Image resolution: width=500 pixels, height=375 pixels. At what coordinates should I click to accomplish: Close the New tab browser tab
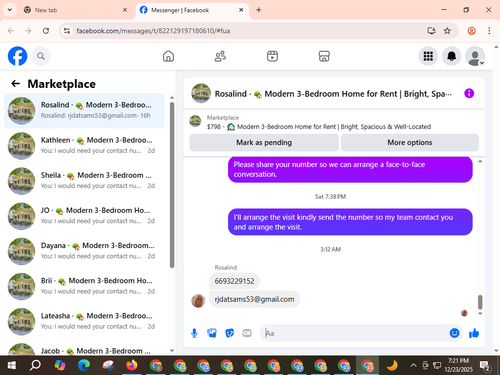(x=125, y=10)
